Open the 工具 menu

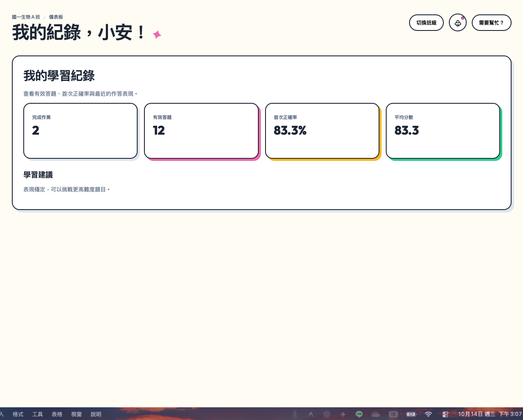coord(37,414)
